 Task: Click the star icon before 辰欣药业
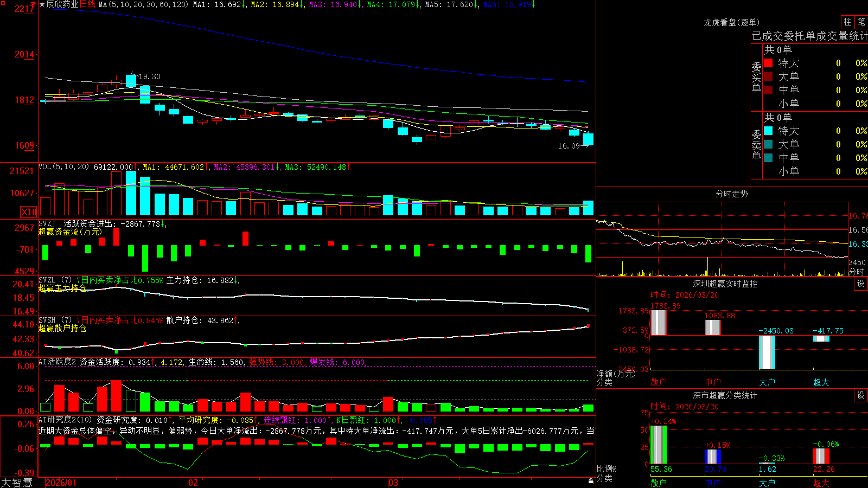click(x=42, y=4)
